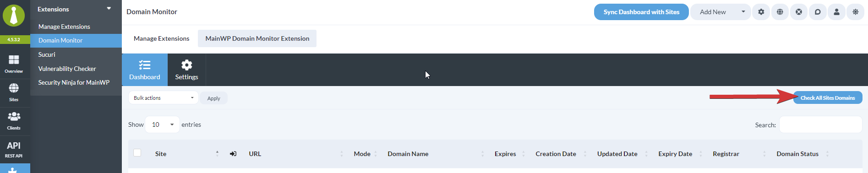Image resolution: width=868 pixels, height=173 pixels.
Task: Select Manage Extensions in the sidebar menu
Action: [64, 27]
